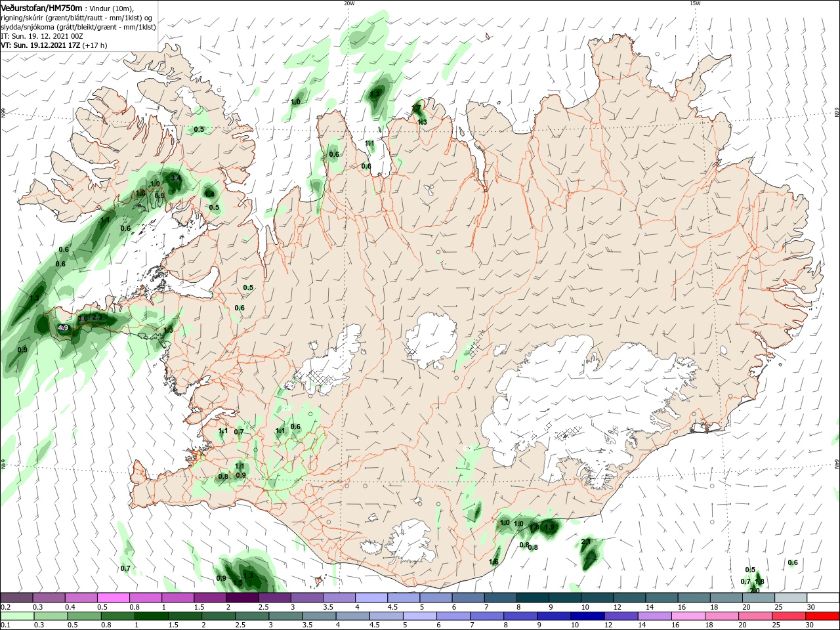Select the 0.5 swatch in lower legend row
The image size is (840, 630).
pos(85,616)
